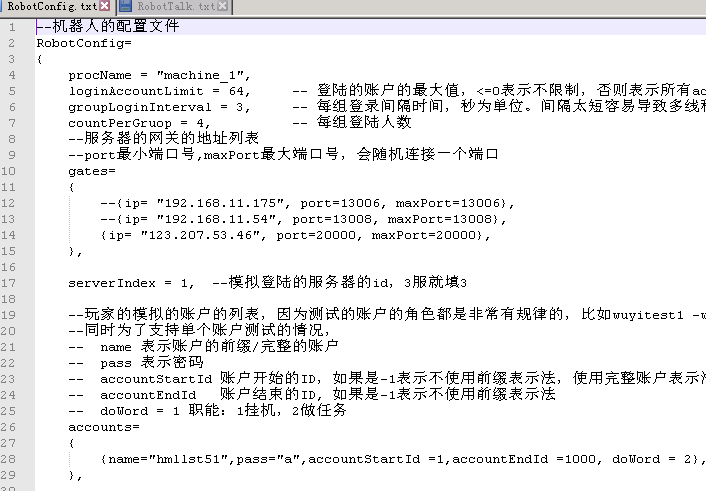Place cursor on the "gates=" line
The width and height of the screenshot is (706, 491).
(88, 171)
